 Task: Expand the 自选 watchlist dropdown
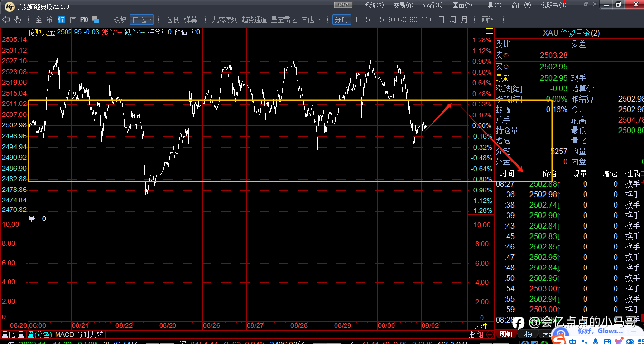[142, 19]
